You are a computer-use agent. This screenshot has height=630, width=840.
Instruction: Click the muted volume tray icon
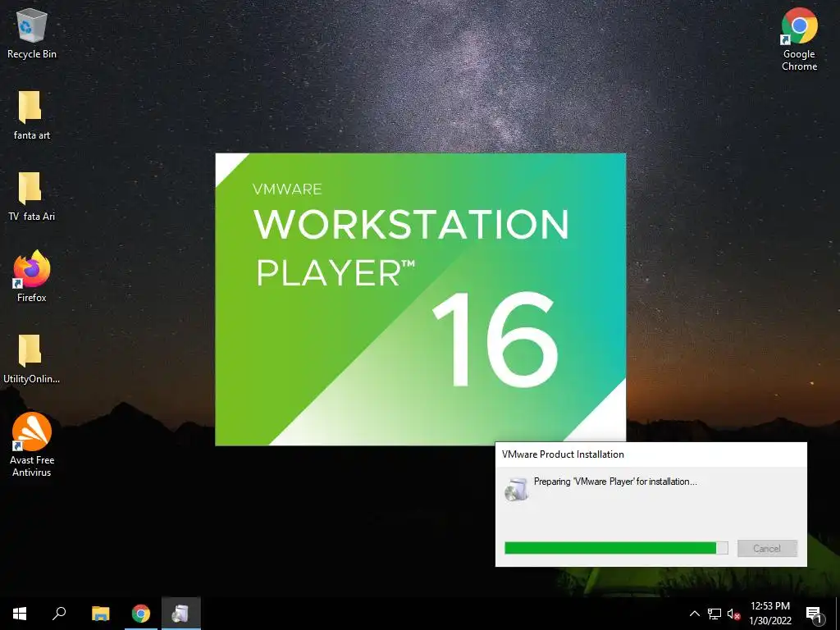tap(733, 614)
